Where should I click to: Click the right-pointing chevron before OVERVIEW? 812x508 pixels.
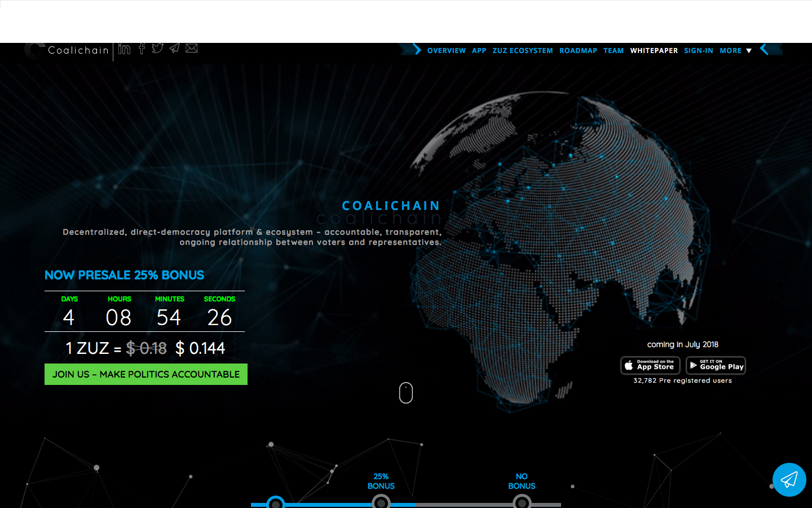(x=417, y=50)
